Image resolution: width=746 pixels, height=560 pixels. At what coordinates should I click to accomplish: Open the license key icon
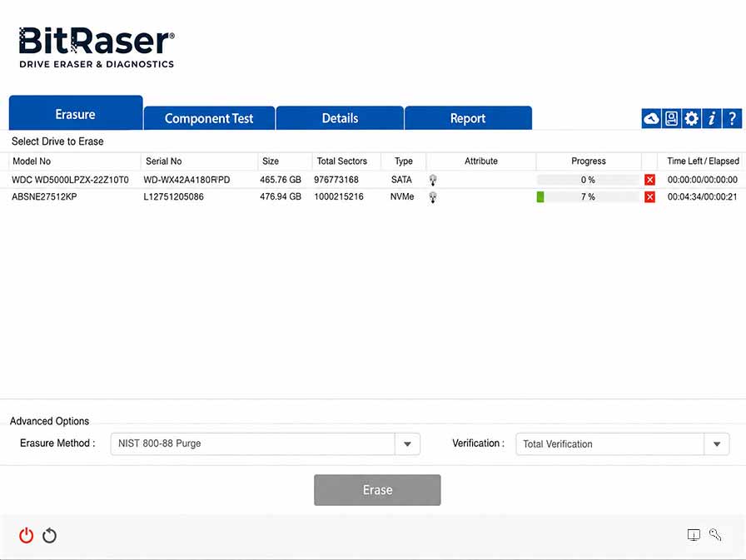tap(715, 535)
